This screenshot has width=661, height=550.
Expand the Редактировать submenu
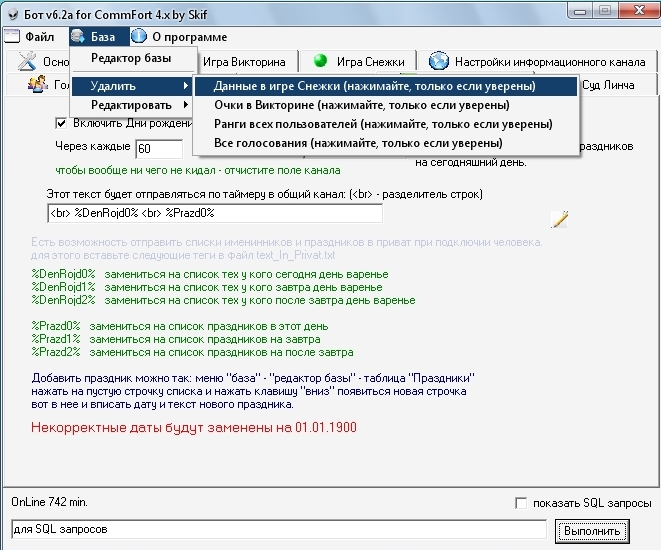[132, 105]
